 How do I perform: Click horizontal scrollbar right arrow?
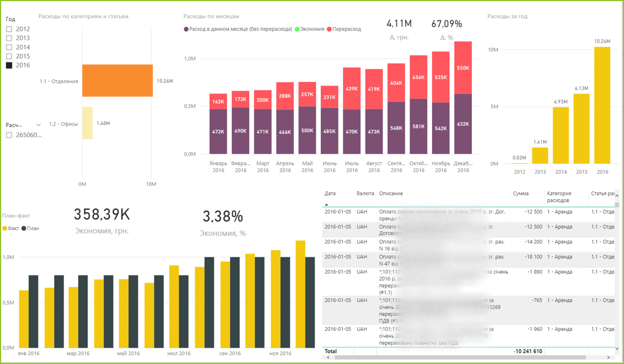click(x=608, y=357)
